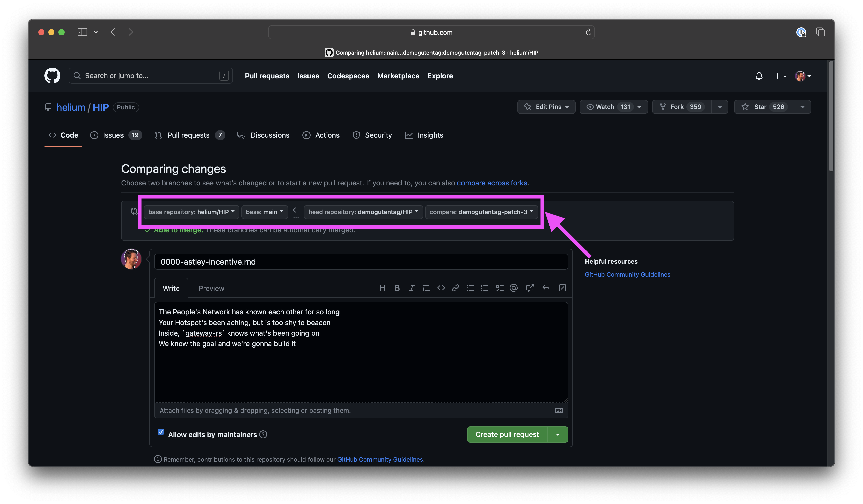Click the Italic formatting icon
Image resolution: width=863 pixels, height=504 pixels.
pos(411,288)
